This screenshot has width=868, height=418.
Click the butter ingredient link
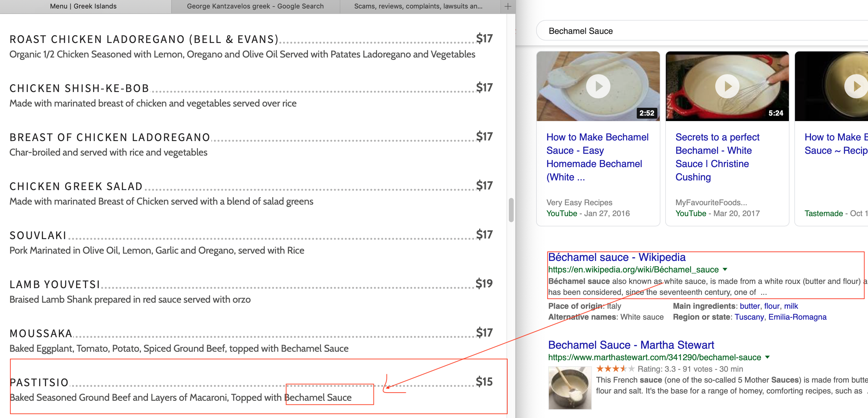750,306
